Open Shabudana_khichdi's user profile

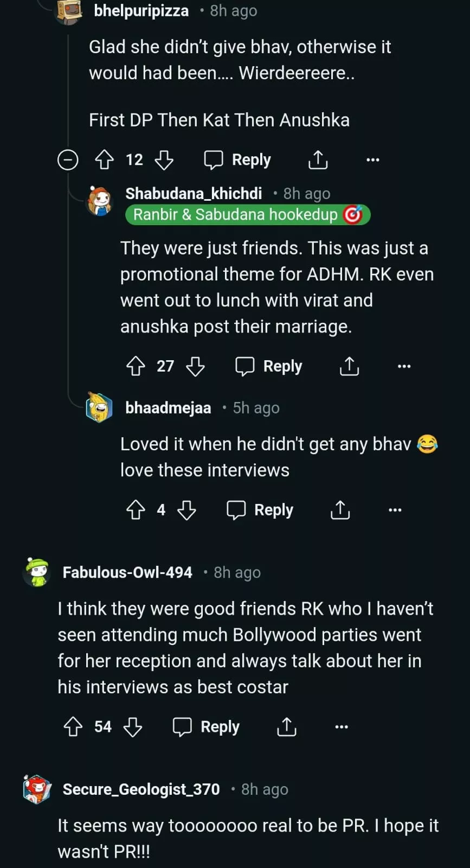tap(194, 194)
